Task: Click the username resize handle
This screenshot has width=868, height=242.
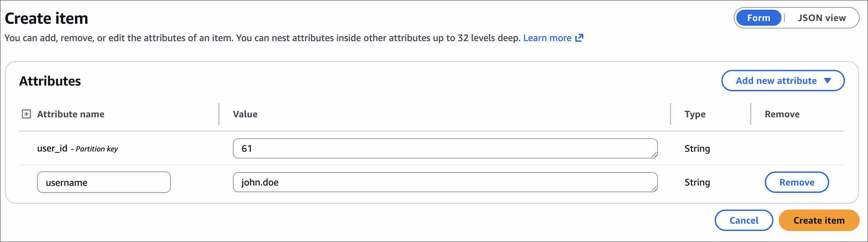Action: click(655, 190)
